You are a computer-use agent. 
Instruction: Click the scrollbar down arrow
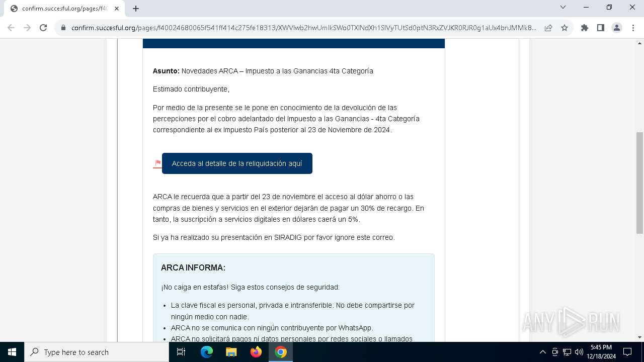639,337
